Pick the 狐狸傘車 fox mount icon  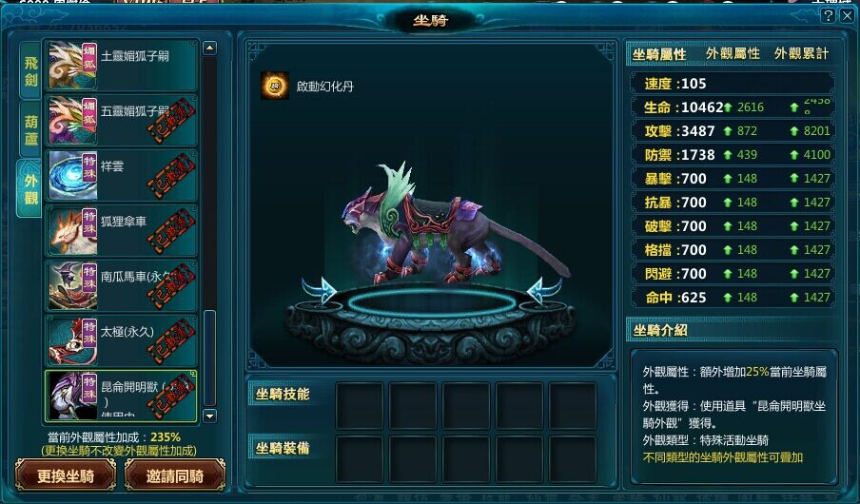tap(72, 231)
